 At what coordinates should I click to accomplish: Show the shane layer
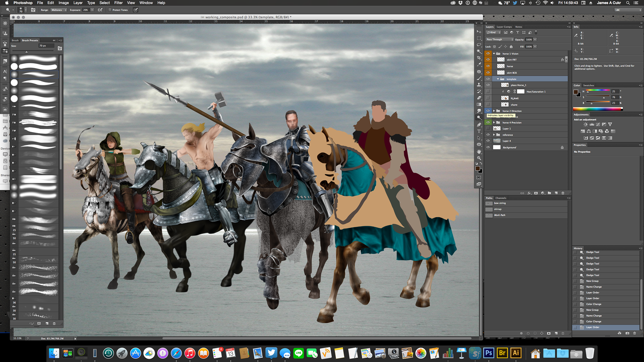[x=488, y=105]
